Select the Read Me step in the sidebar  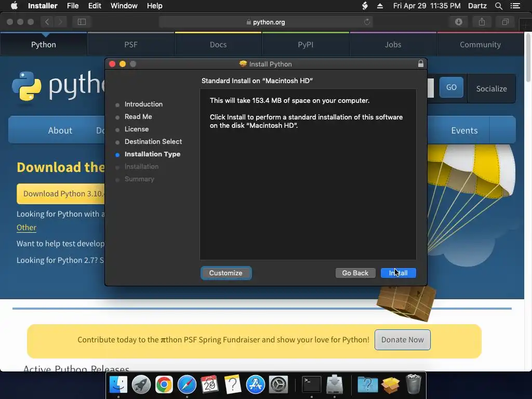tap(138, 117)
